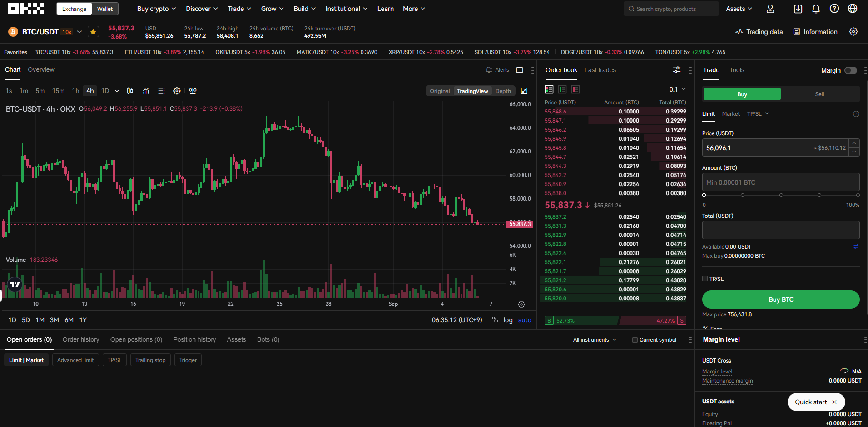Click the TradingView logo on chart

pyautogui.click(x=15, y=285)
